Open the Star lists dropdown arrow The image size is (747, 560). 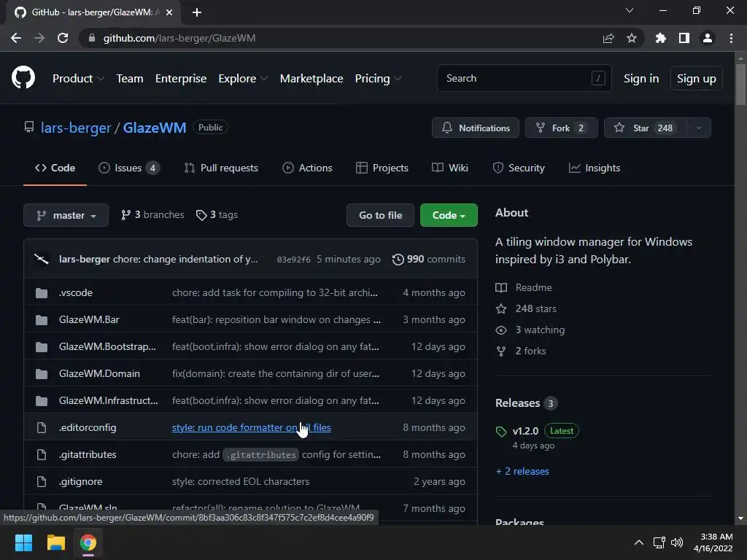pos(698,128)
